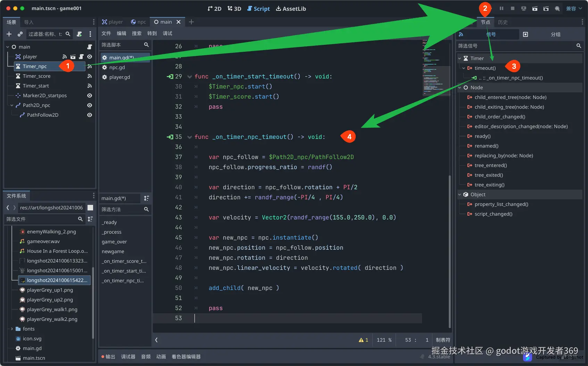588x366 pixels.
Task: Stop the running project
Action: (513, 8)
